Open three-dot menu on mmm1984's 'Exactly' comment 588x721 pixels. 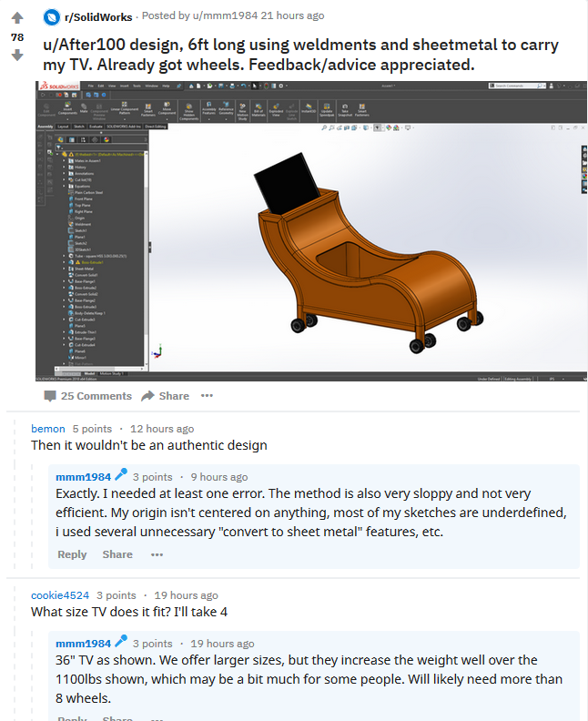point(157,554)
